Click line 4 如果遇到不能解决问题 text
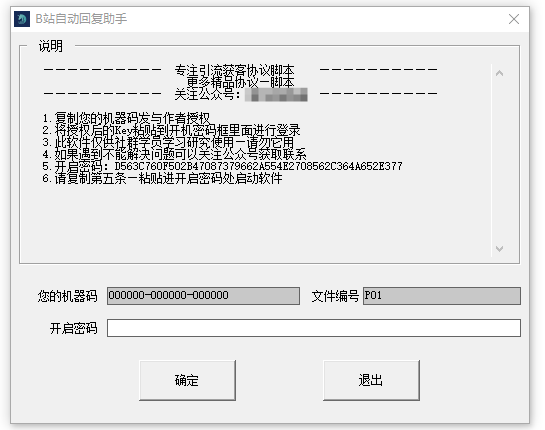545x430 pixels. (174, 154)
